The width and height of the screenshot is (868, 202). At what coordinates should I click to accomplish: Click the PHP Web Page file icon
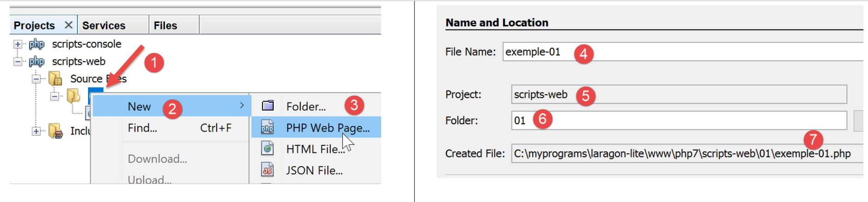coord(268,127)
